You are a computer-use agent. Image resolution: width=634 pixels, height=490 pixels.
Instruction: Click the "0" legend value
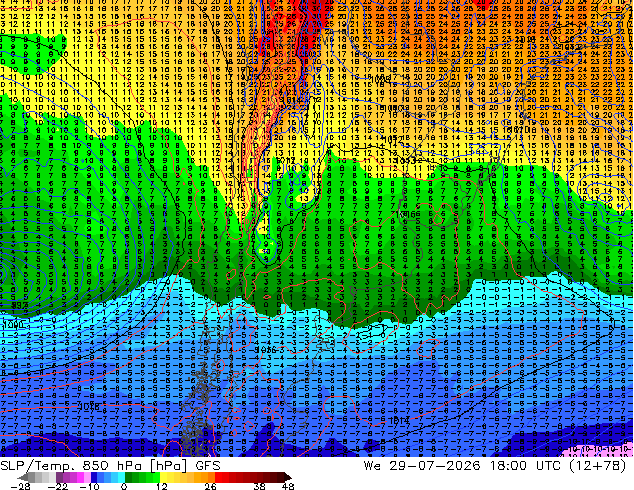point(124,486)
